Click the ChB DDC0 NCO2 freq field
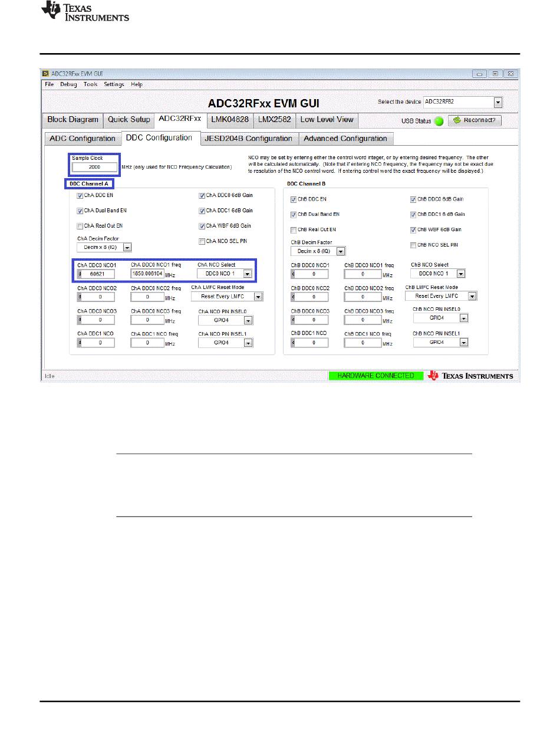This screenshot has width=560, height=732. 363,297
